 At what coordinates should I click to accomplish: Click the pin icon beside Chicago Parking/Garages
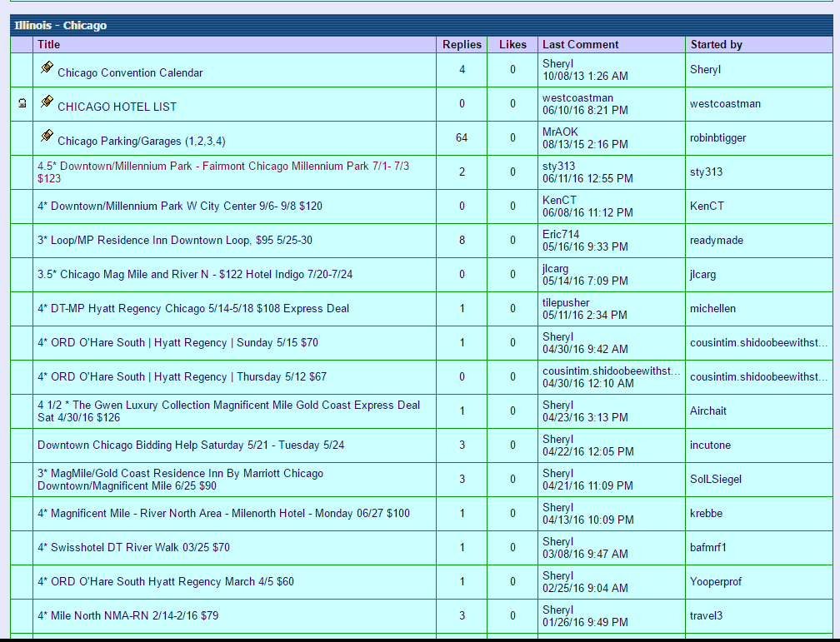click(47, 136)
